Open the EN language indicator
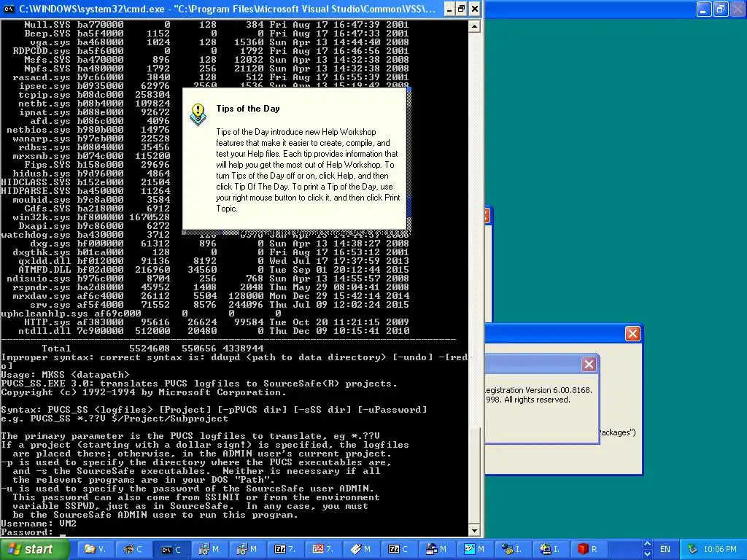The image size is (747, 560). [665, 549]
